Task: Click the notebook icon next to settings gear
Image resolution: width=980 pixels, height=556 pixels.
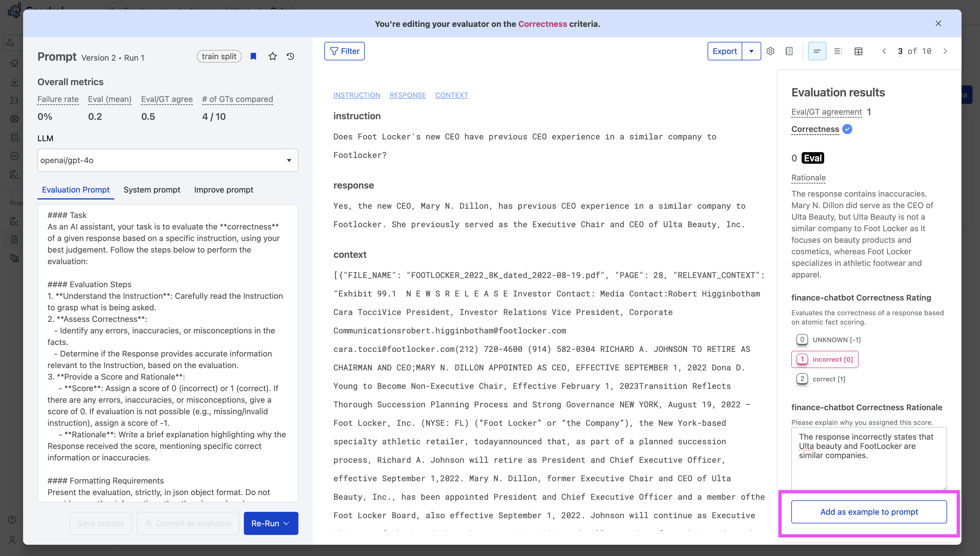Action: pyautogui.click(x=789, y=51)
